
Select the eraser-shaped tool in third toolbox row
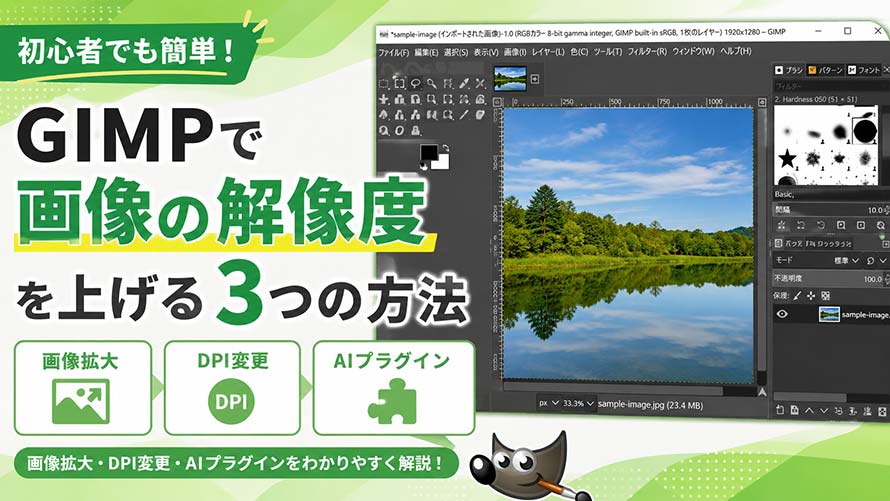480,115
